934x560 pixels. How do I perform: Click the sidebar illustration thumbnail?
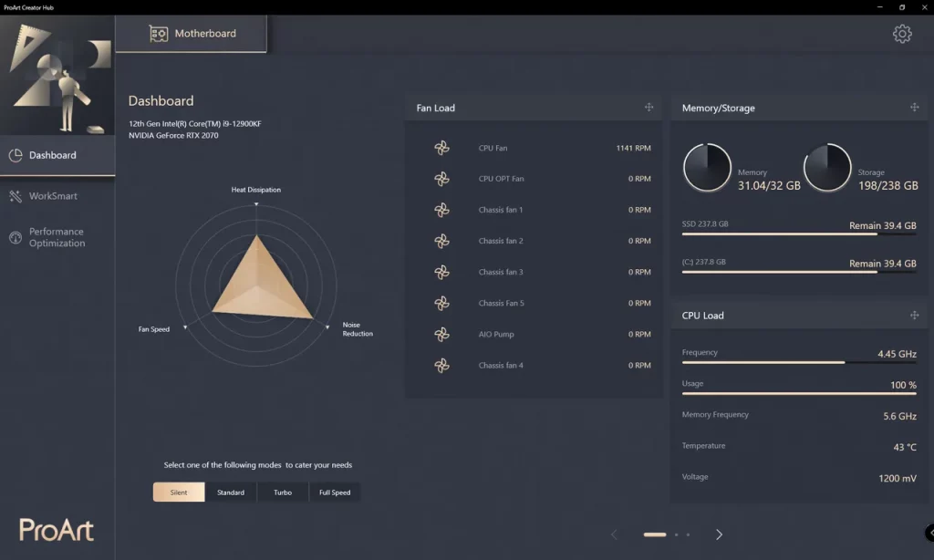57,75
